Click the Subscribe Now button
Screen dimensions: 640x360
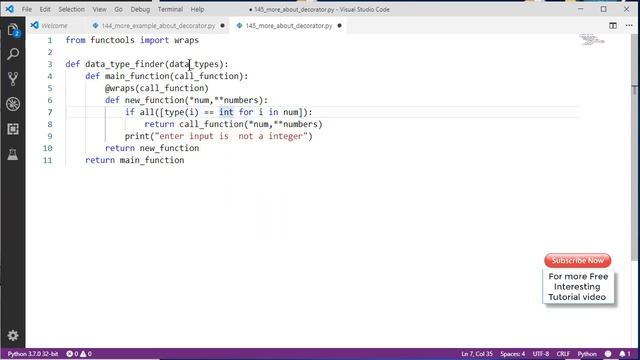tap(577, 260)
